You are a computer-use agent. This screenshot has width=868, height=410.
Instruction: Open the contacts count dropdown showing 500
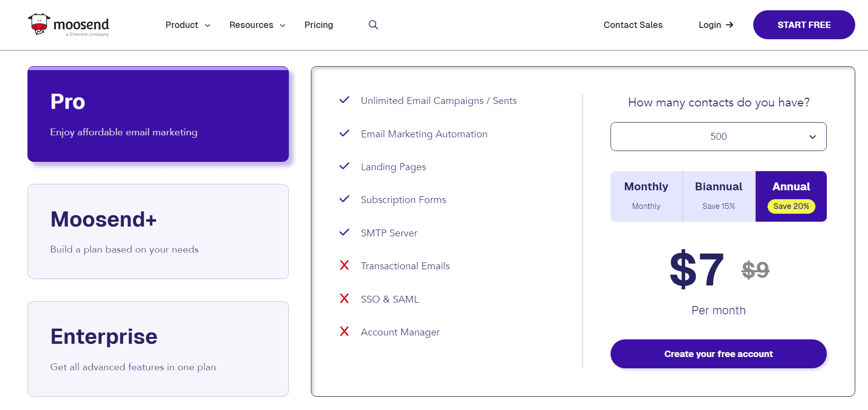pyautogui.click(x=718, y=136)
